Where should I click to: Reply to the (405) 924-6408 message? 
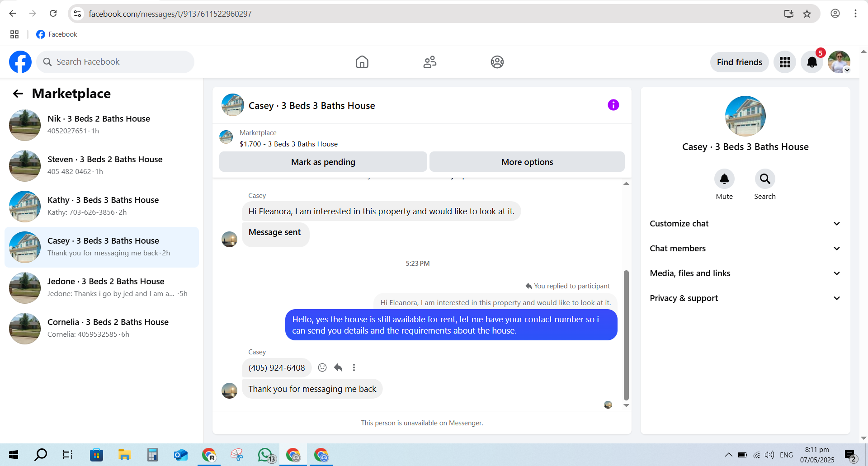click(x=338, y=367)
